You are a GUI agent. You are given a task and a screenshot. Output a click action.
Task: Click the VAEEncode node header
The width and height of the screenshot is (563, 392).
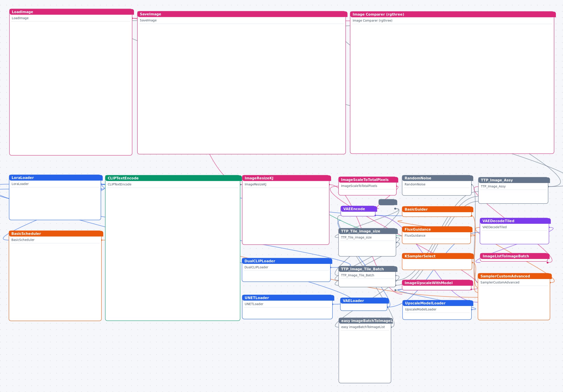[359, 209]
